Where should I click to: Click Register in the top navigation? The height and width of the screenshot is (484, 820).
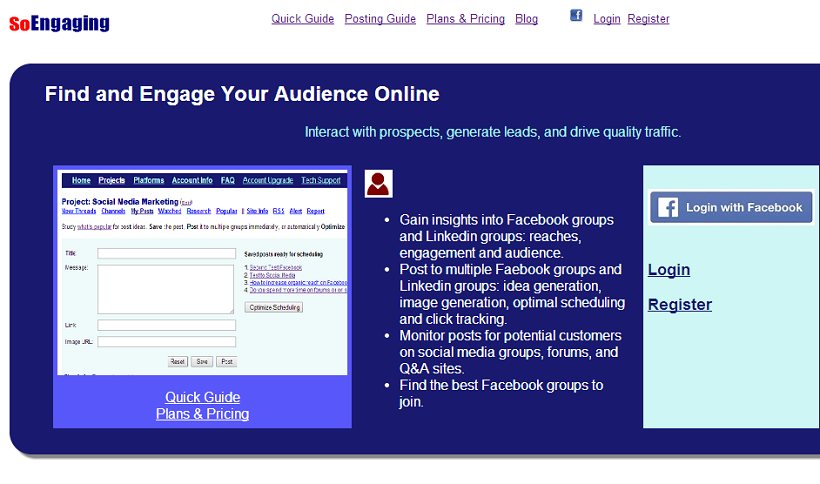pyautogui.click(x=648, y=19)
